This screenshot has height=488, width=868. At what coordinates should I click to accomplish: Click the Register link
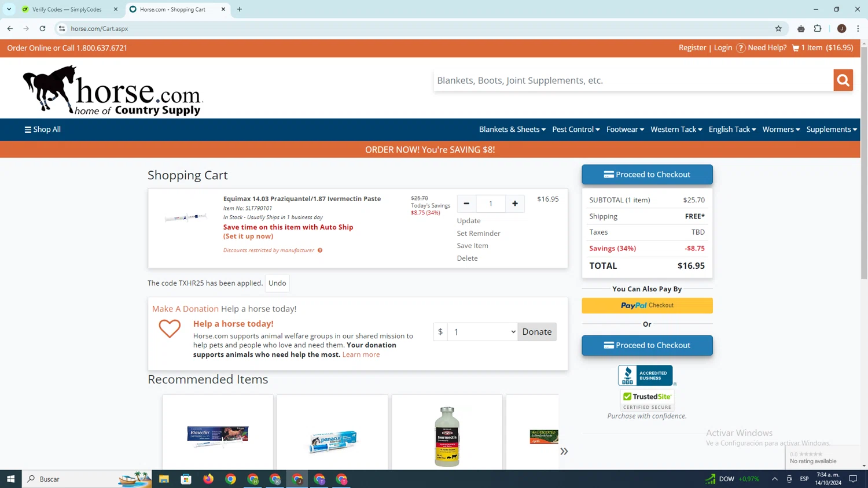point(692,48)
